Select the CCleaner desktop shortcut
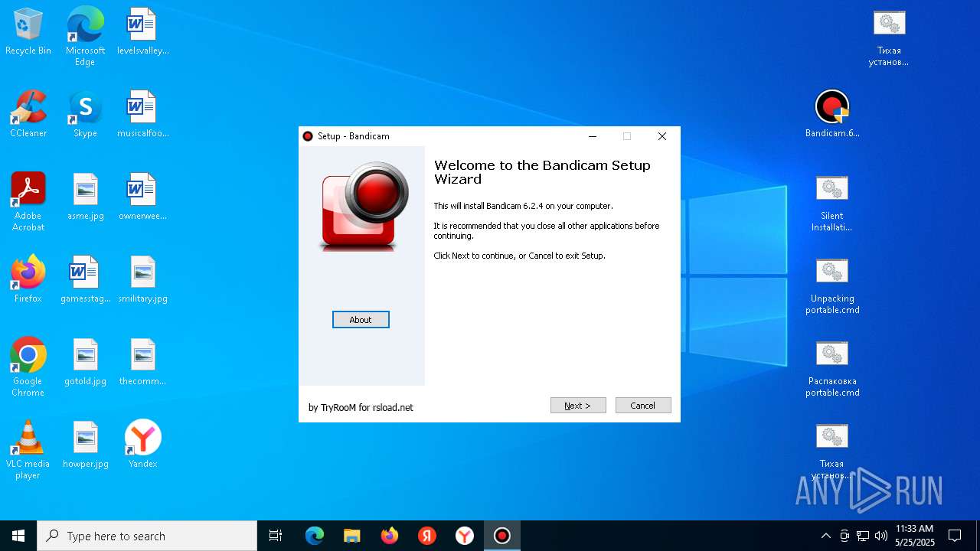The width and height of the screenshot is (980, 551). [x=28, y=115]
